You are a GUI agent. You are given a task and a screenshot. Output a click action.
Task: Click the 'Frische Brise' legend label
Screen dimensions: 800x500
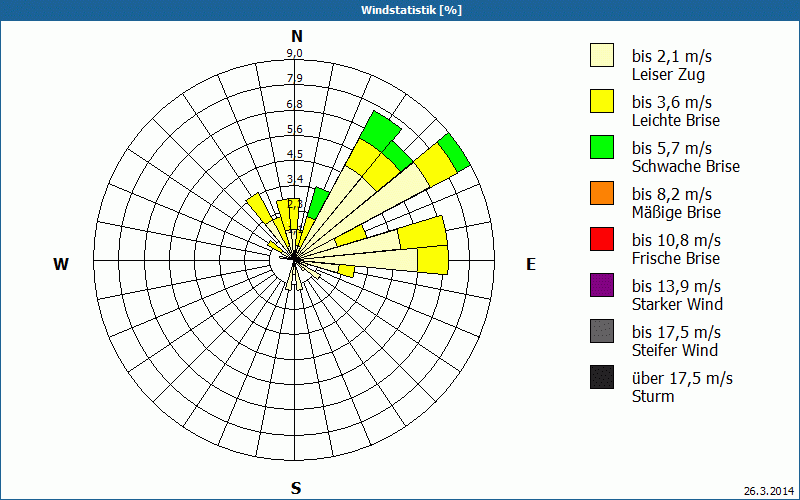676,258
